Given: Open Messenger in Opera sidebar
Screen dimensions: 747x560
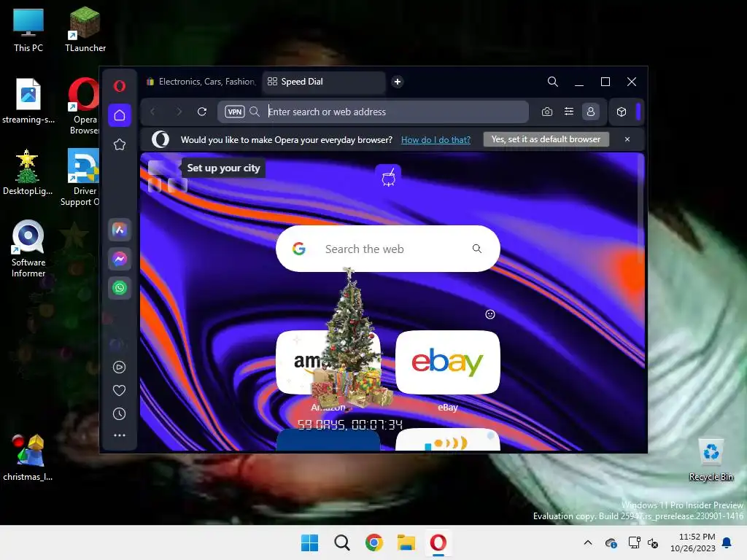Looking at the screenshot, I should click(x=120, y=259).
